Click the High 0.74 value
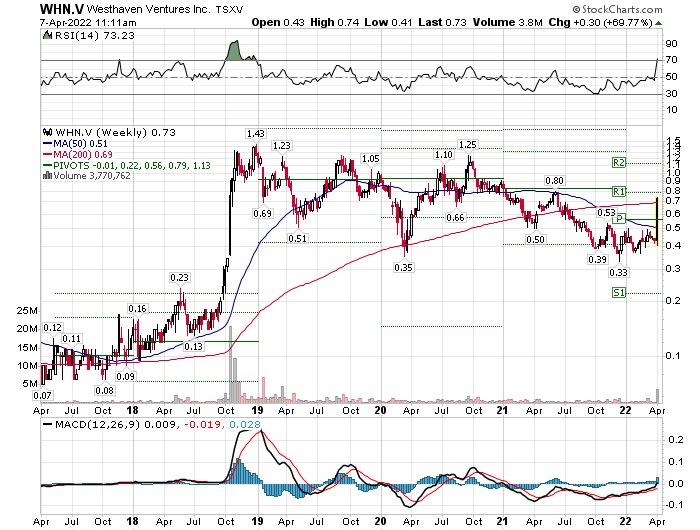 (x=334, y=22)
